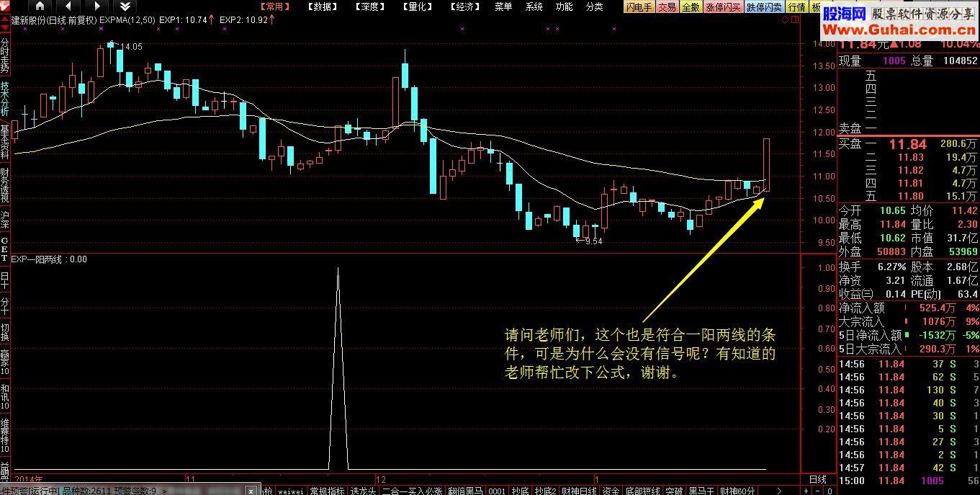Select the 翻倍黑马 indicator tab
Image resolution: width=980 pixels, height=495 pixels.
click(x=465, y=491)
